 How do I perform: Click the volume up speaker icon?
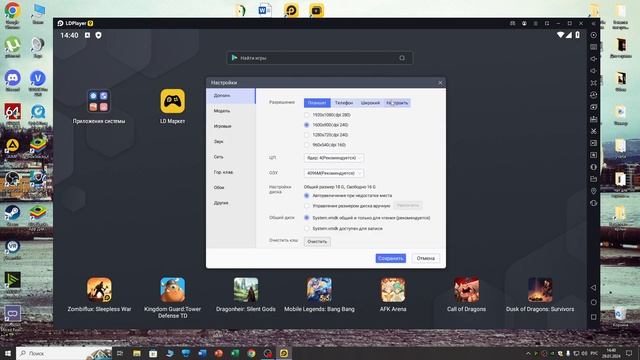[594, 59]
